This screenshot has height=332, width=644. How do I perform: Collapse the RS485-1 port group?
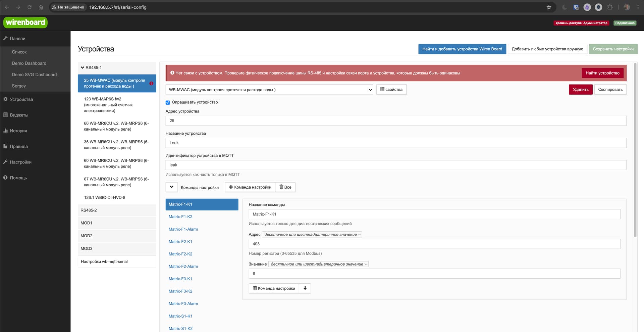[x=117, y=67]
